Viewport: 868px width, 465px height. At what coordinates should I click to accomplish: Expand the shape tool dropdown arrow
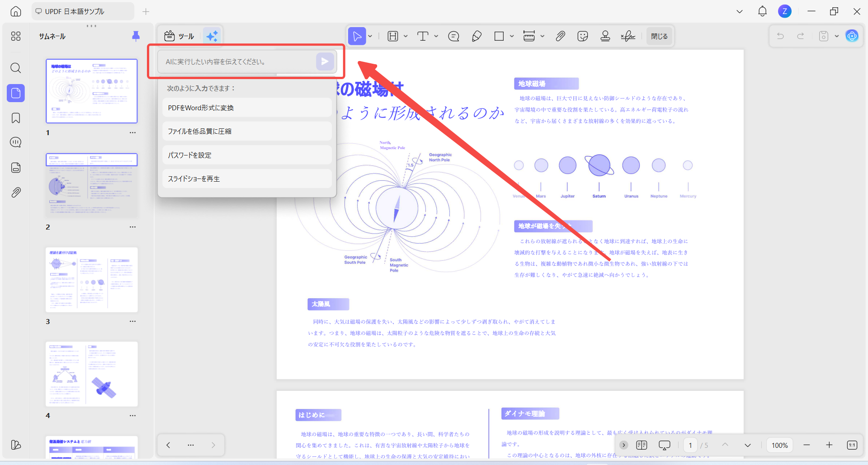pyautogui.click(x=512, y=36)
